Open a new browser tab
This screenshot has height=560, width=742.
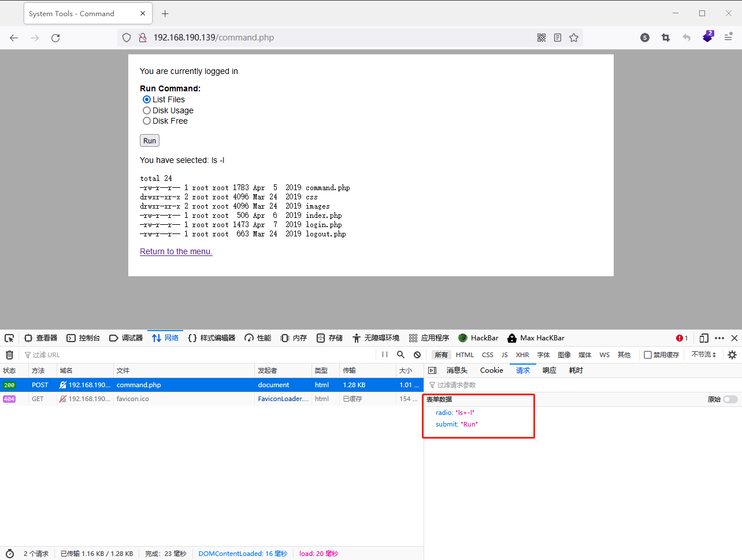165,13
